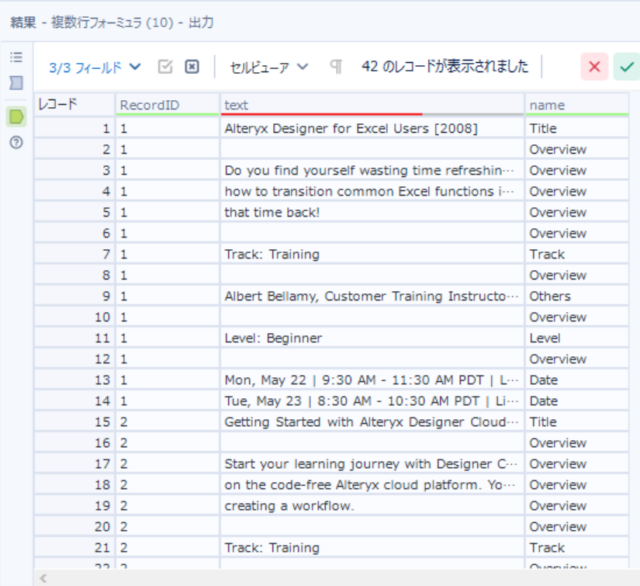The image size is (640, 586).
Task: Click the metadata view icon in left sidebar
Action: (x=16, y=83)
